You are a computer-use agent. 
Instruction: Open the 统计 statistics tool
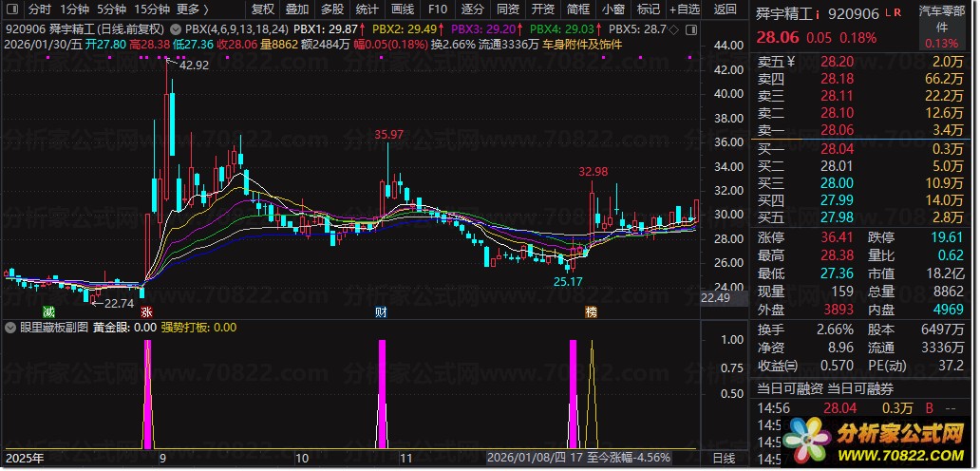pyautogui.click(x=367, y=9)
